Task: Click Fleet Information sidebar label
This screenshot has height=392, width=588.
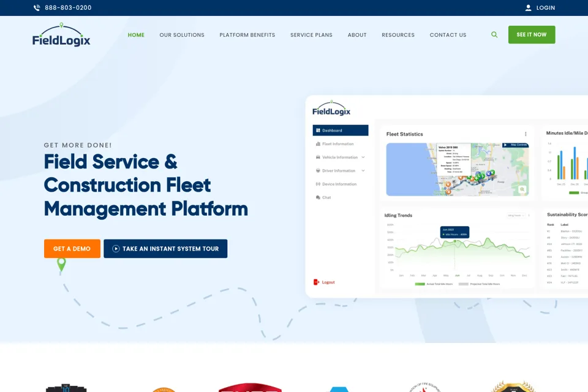Action: tap(338, 144)
